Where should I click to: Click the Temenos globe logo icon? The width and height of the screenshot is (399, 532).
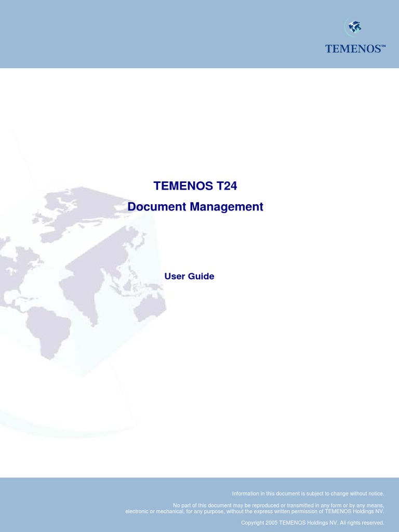353,27
